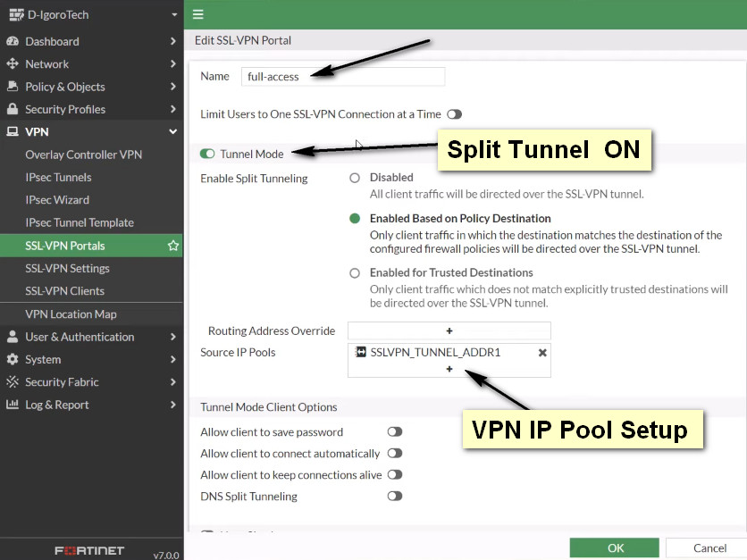Expand the User & Authentication chevron
Screen dimensions: 747x560
click(173, 337)
